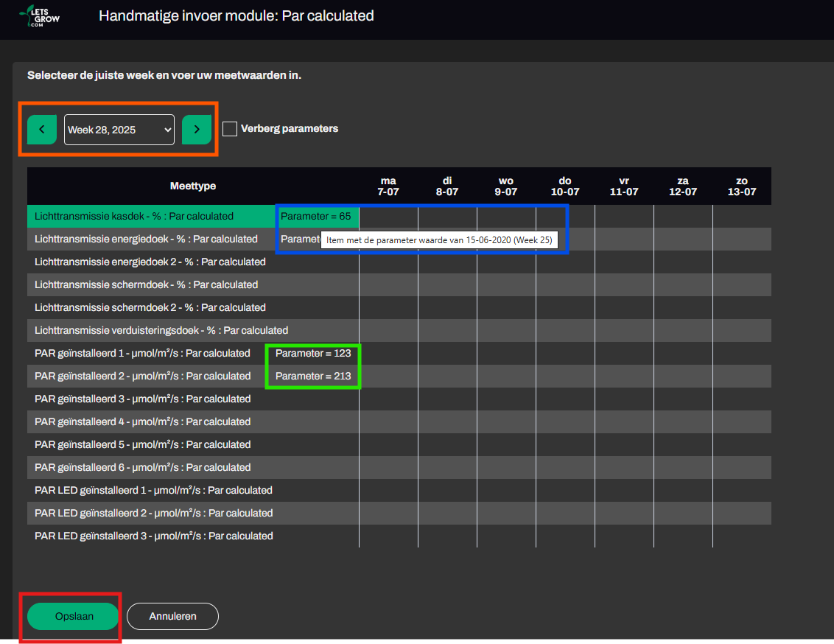Screen dimensions: 834x644
Task: Open the Week 28, 2025 dropdown
Action: (x=119, y=130)
